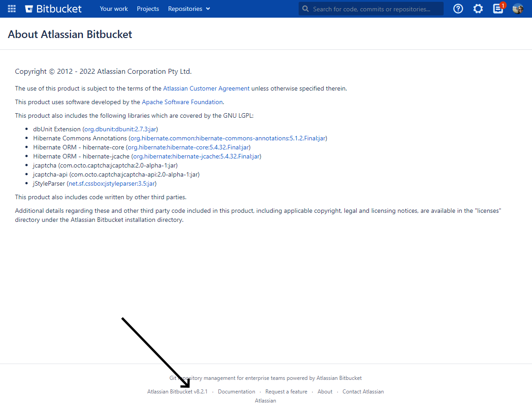This screenshot has height=417, width=532.
Task: Click the 'dbUnit Extension' library name
Action: (x=57, y=129)
